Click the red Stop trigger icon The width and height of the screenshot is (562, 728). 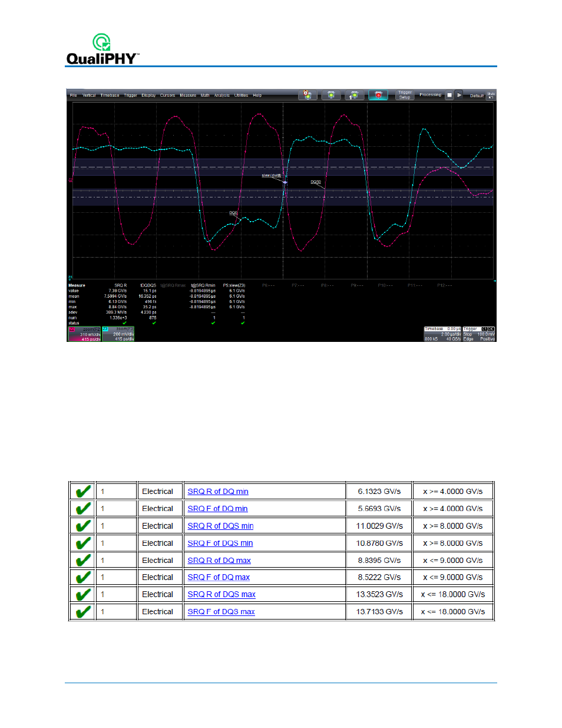pyautogui.click(x=378, y=94)
